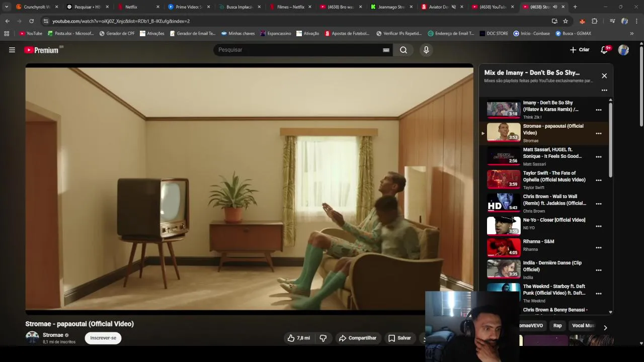Play Imany - Don't Be So Shy thumbnail
The image size is (644, 362).
coord(504,109)
